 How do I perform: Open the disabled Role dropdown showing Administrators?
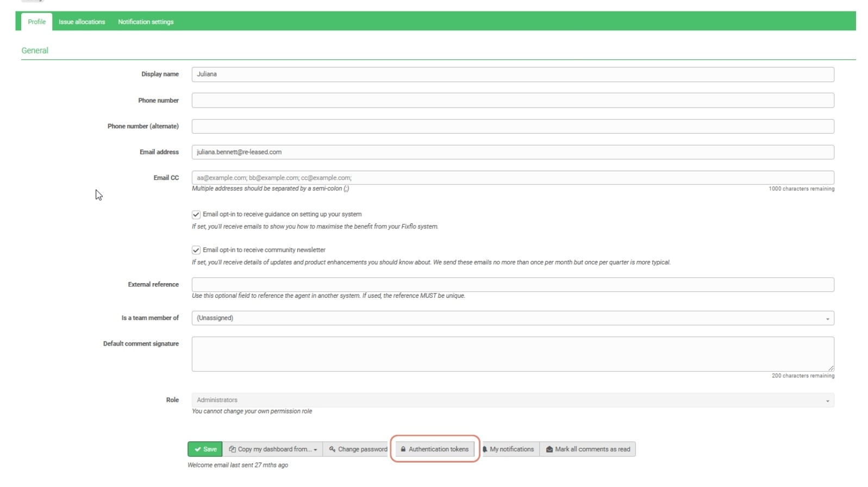(x=513, y=400)
